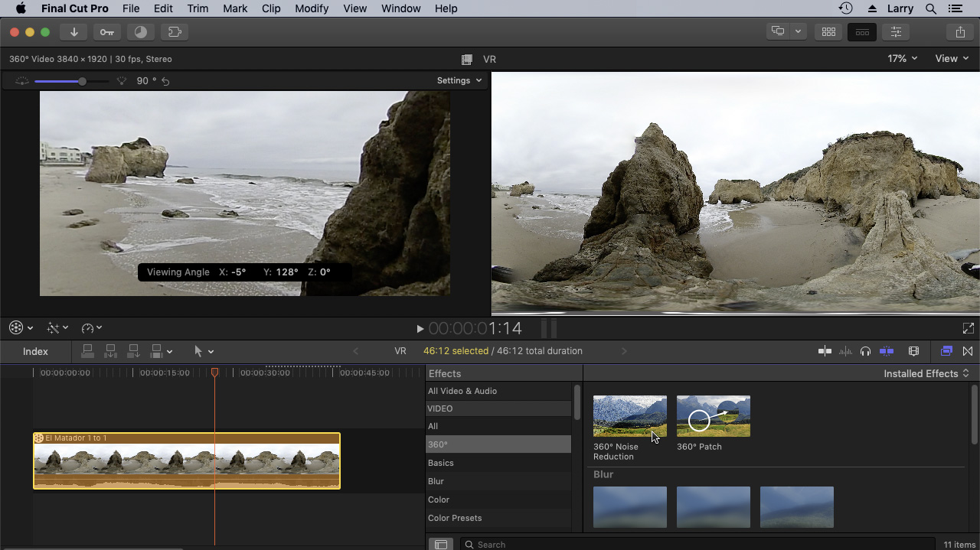Select the Color Presets category
The height and width of the screenshot is (550, 980).
tap(498, 518)
